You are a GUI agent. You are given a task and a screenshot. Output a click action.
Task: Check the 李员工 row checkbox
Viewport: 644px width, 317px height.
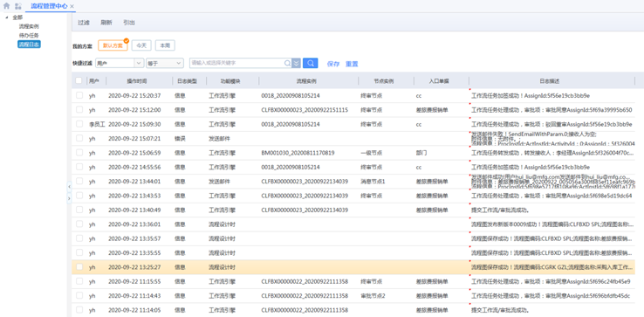pos(79,124)
